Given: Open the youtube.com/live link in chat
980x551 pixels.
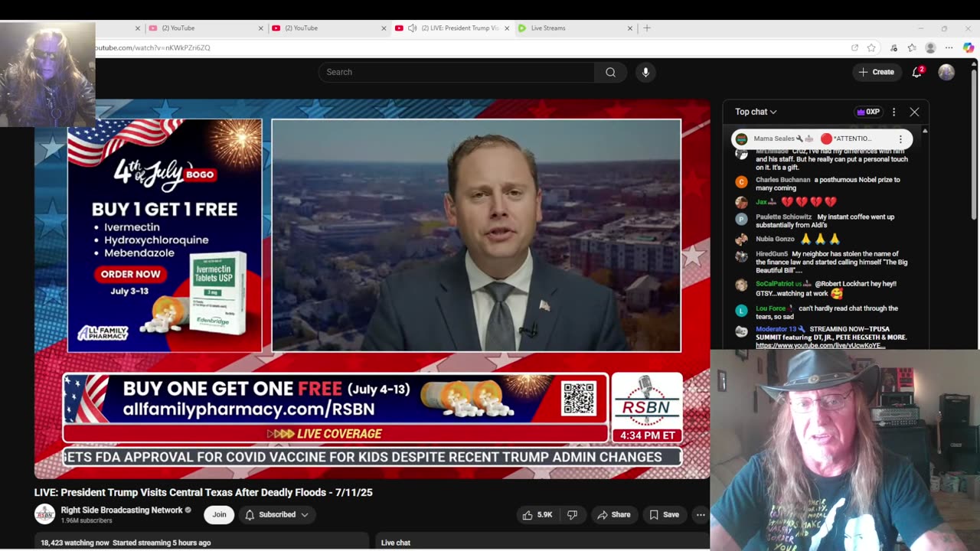Looking at the screenshot, I should [x=820, y=346].
